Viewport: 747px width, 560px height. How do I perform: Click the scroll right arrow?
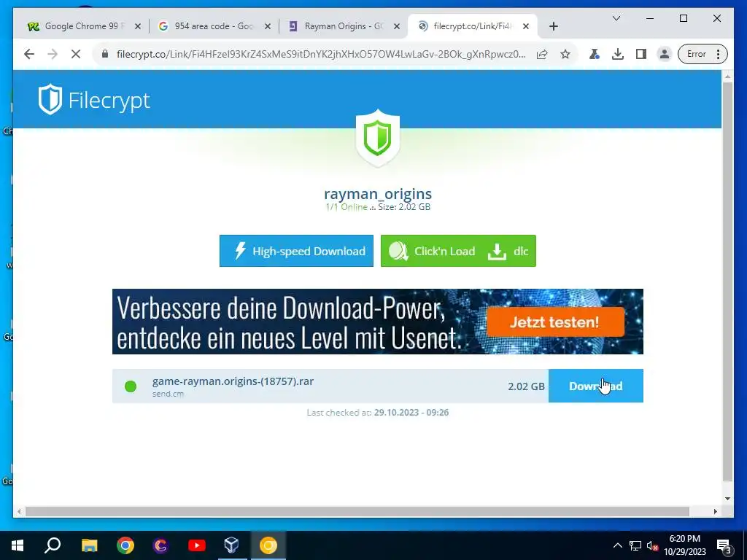pyautogui.click(x=715, y=511)
